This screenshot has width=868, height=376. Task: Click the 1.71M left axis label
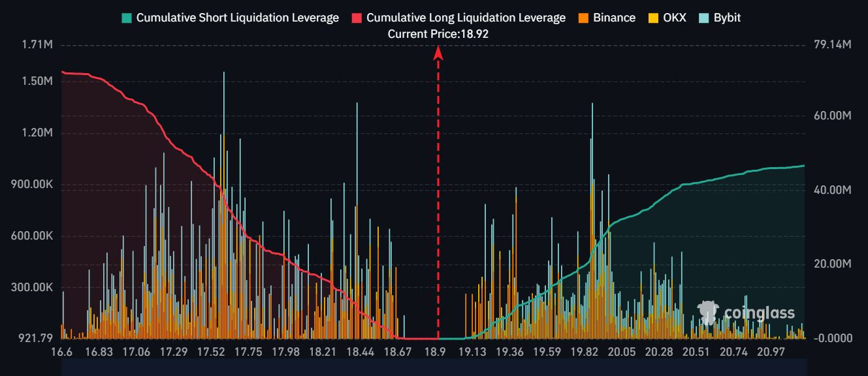[x=37, y=45]
